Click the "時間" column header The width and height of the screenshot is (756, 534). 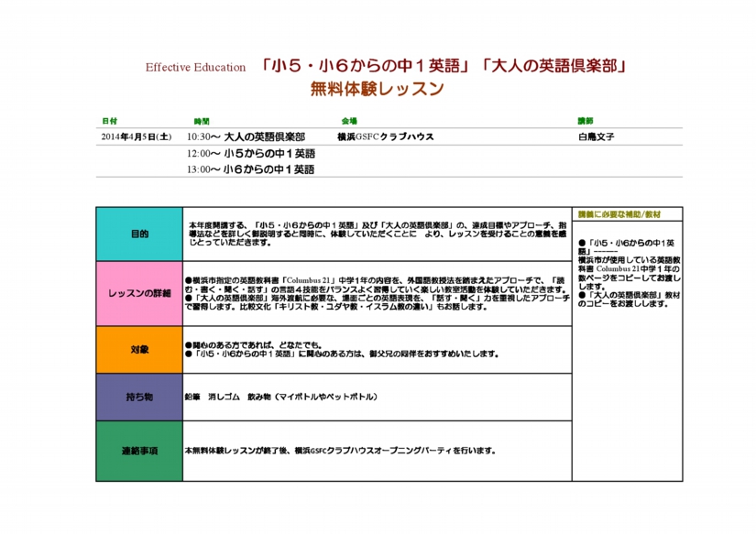pos(202,121)
